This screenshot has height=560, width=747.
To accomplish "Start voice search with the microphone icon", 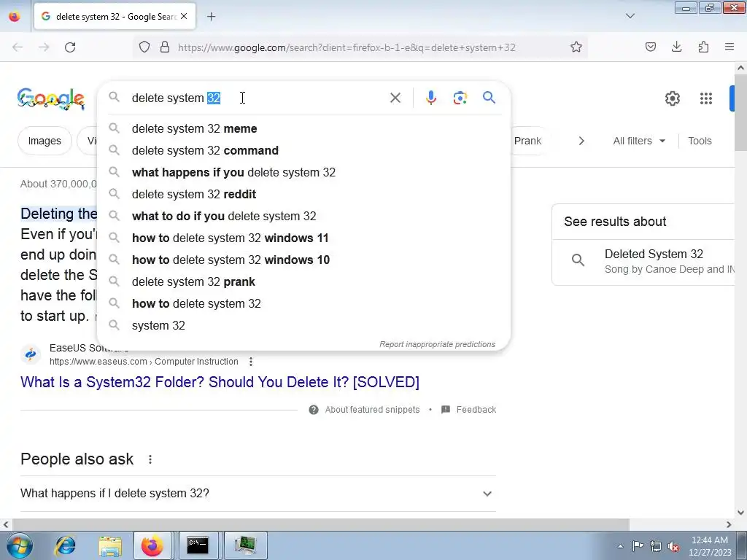I will (x=430, y=98).
